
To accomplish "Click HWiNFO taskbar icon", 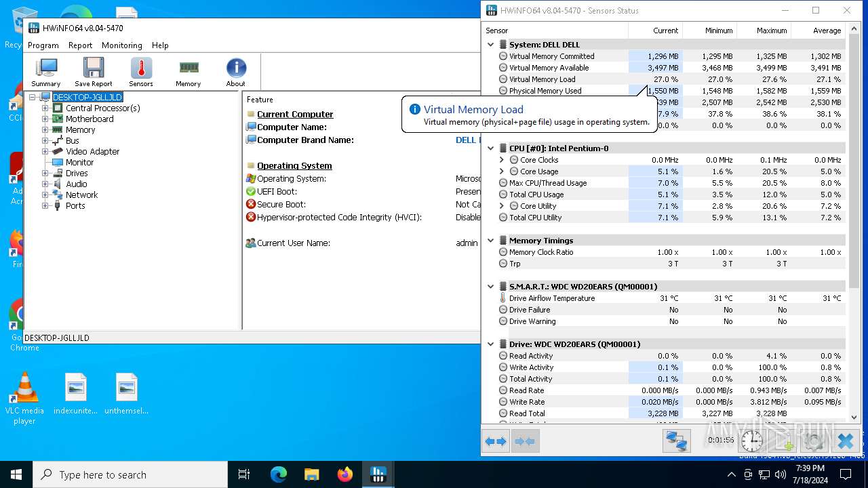I will [378, 474].
